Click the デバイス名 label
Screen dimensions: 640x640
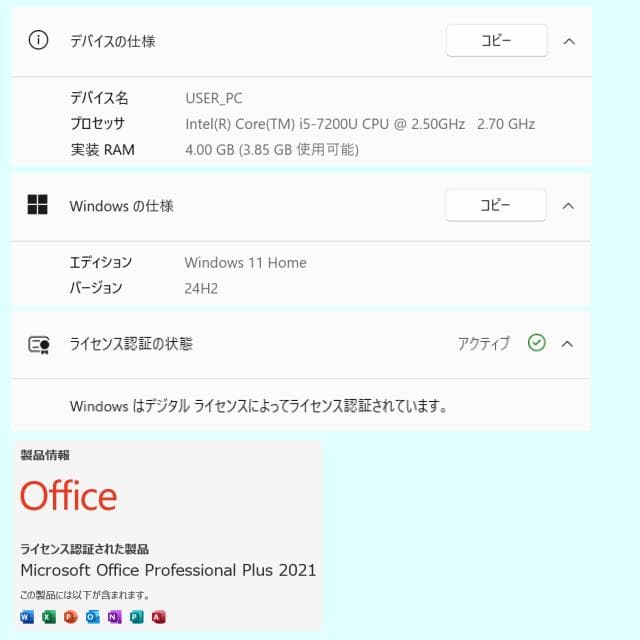pyautogui.click(x=99, y=98)
